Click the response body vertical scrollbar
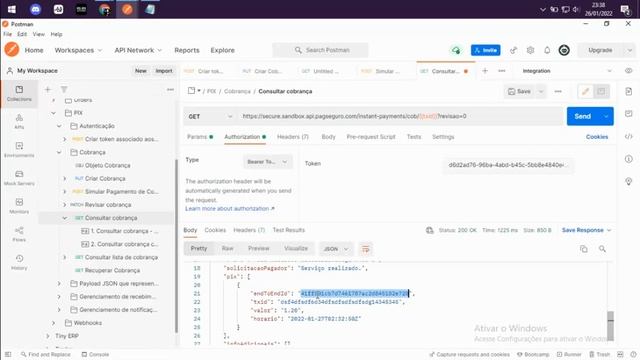The width and height of the screenshot is (640, 360). pyautogui.click(x=610, y=325)
